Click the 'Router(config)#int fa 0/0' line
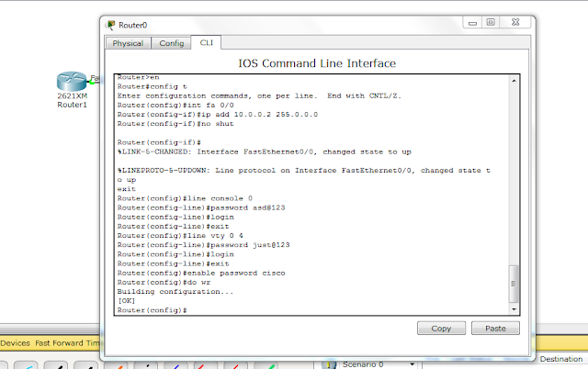The image size is (588, 369). click(175, 106)
